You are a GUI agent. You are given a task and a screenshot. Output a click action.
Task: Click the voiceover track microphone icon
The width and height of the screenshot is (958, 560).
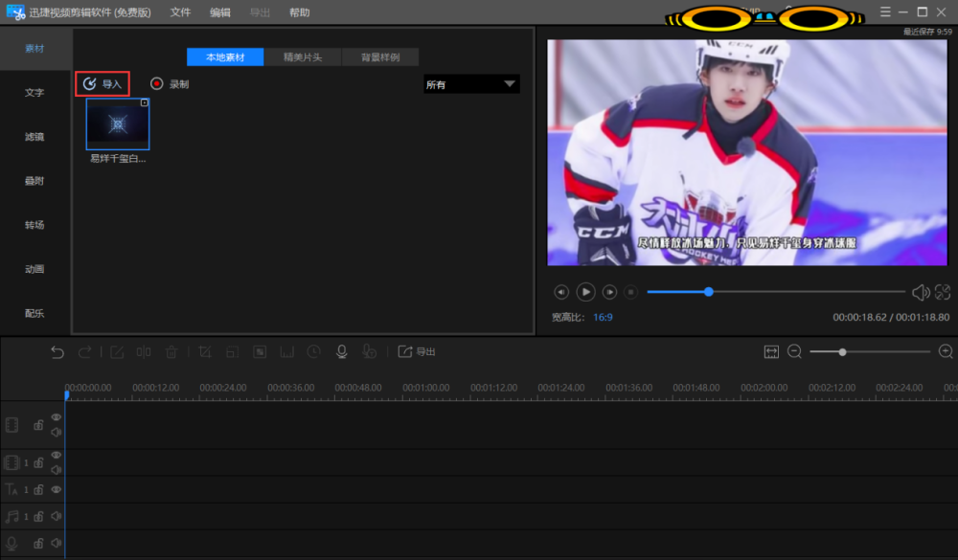click(x=11, y=544)
